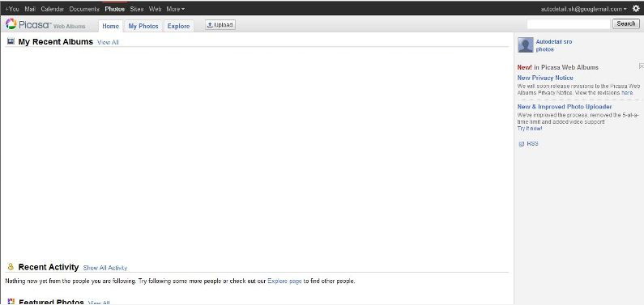
Task: Select Photos in top bar
Action: coord(114,9)
